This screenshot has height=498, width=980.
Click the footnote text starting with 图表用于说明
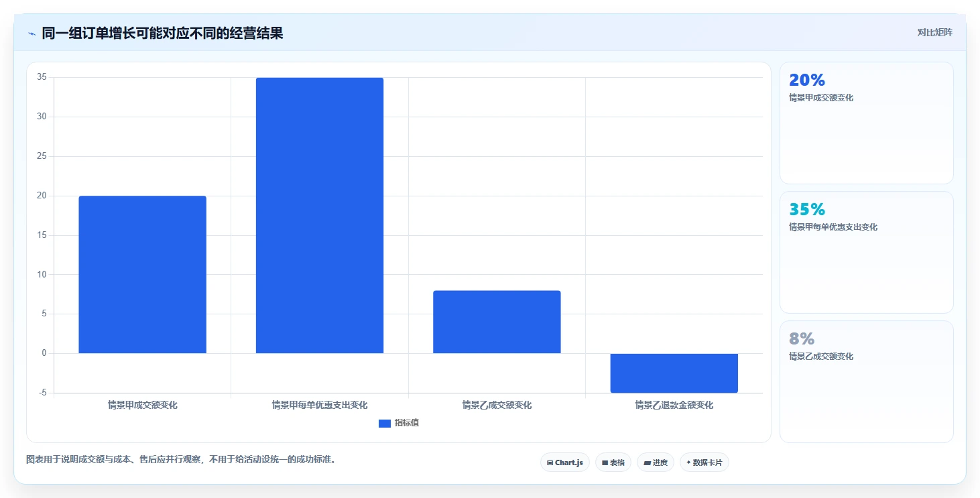180,460
